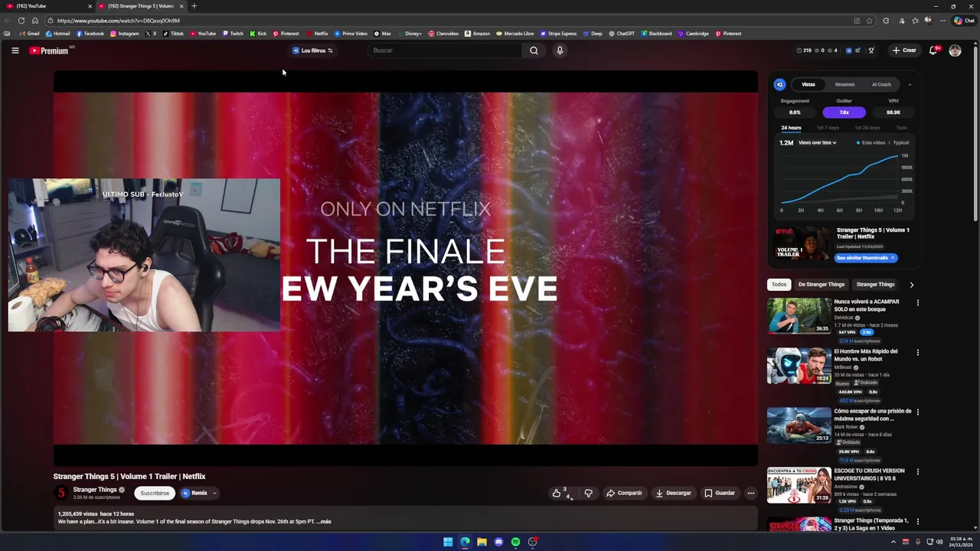Click the browser home button
Screen dimensions: 980x551
tap(34, 21)
